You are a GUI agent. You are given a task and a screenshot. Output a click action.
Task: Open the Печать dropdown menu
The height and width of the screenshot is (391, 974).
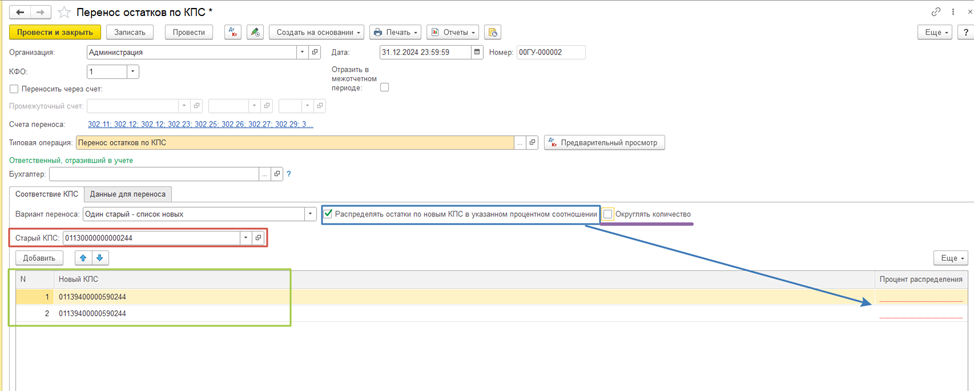pyautogui.click(x=396, y=32)
